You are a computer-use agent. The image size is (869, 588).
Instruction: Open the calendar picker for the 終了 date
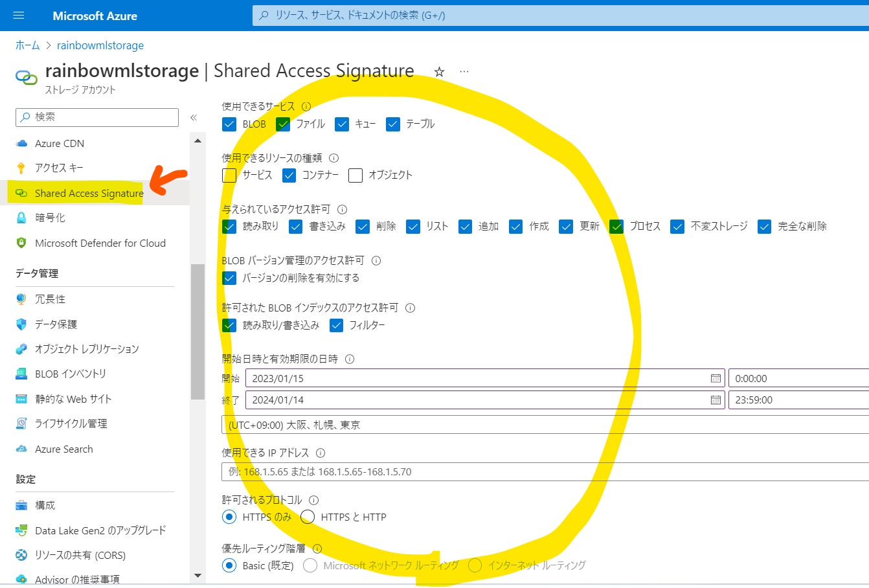pos(716,400)
